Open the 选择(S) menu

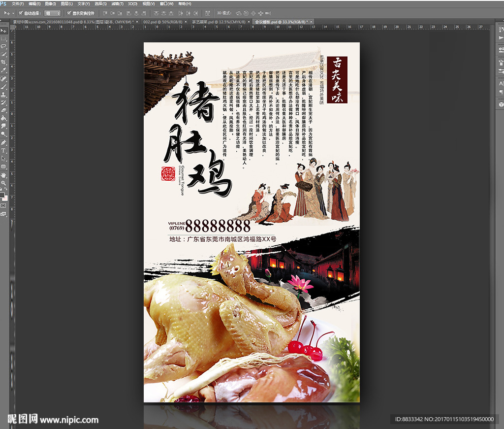(x=100, y=4)
